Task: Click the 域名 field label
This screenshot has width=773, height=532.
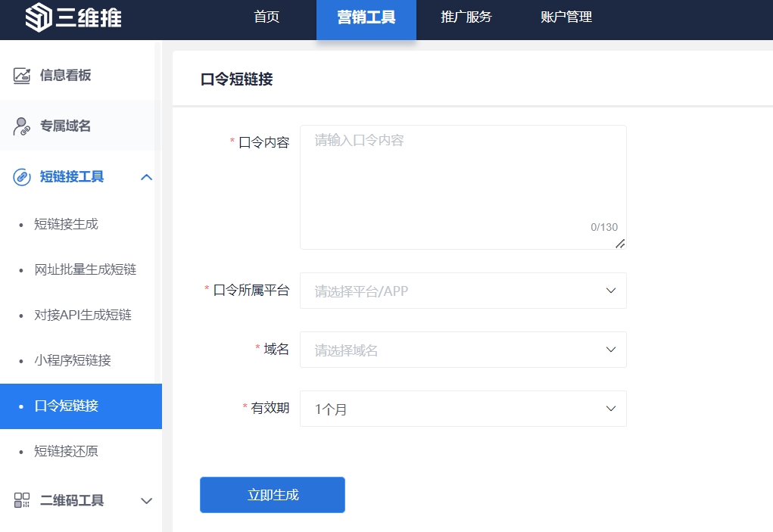Action: coord(276,350)
